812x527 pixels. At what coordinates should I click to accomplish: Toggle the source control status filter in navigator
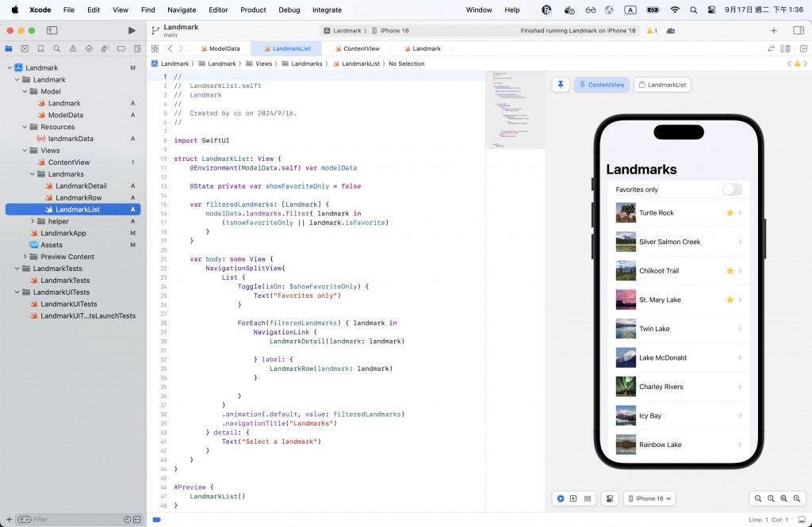[136, 519]
